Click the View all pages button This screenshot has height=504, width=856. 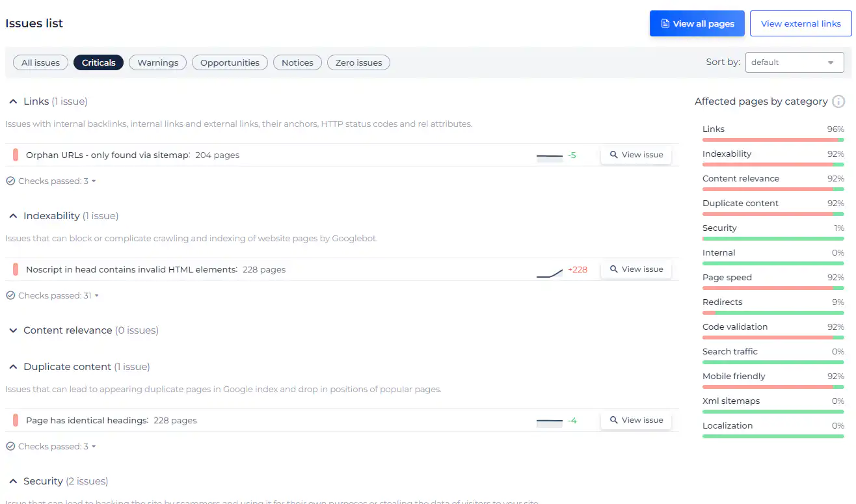coord(697,23)
